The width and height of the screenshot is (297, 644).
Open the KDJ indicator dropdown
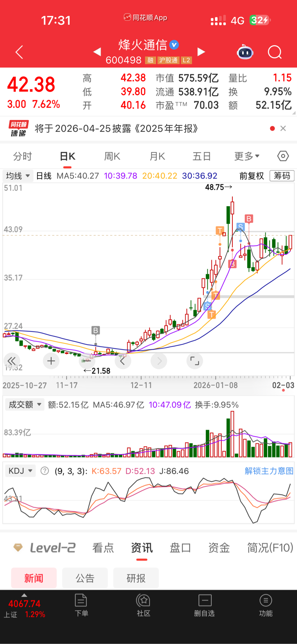(20, 471)
